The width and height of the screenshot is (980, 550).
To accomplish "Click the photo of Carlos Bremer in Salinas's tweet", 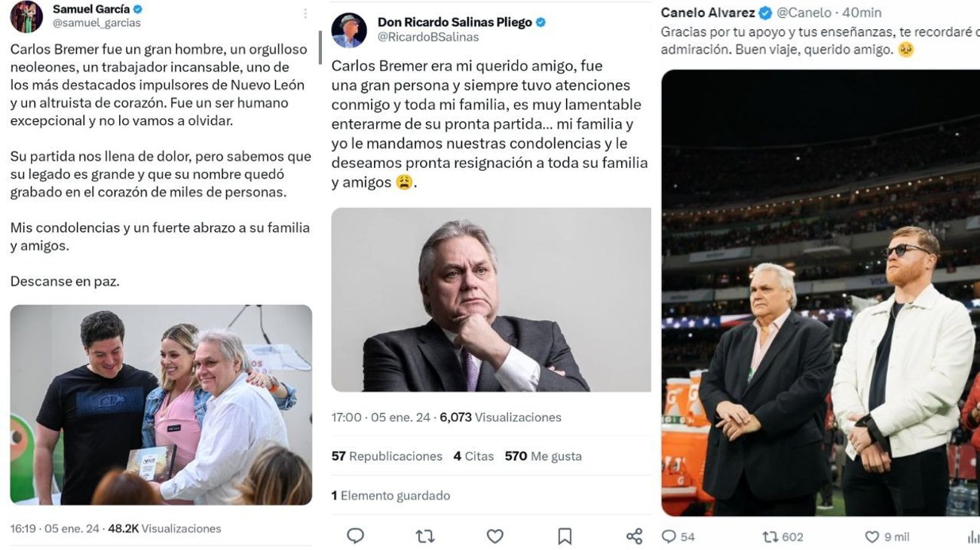I will tap(490, 301).
